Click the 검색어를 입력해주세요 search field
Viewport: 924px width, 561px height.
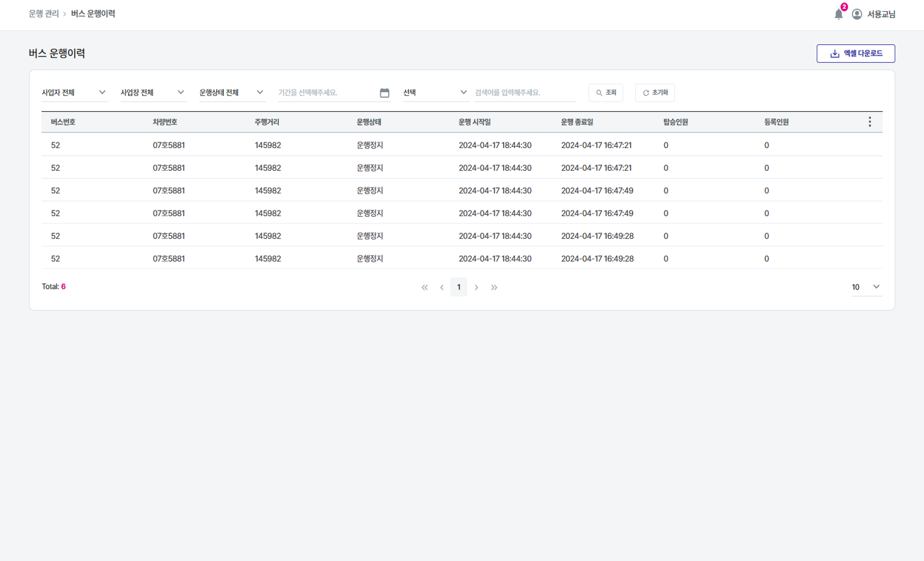point(525,93)
